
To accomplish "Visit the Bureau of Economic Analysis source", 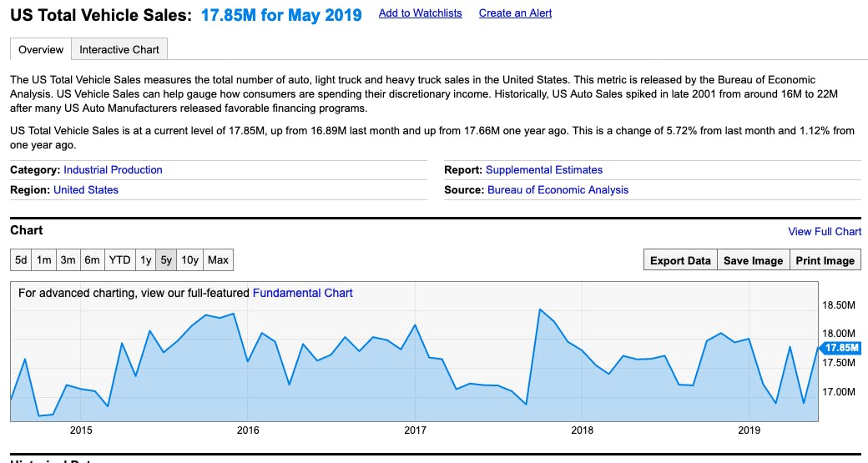I will click(x=558, y=190).
